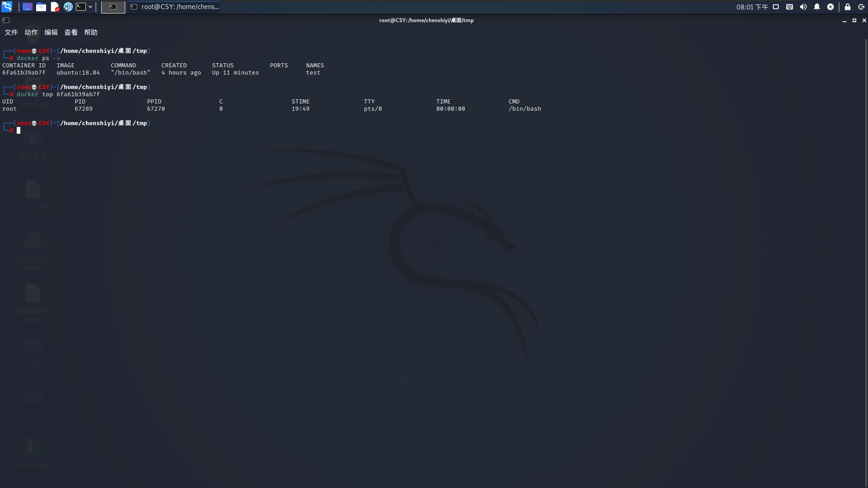Open the file manager launcher
Image resolution: width=868 pixels, height=488 pixels.
click(41, 7)
